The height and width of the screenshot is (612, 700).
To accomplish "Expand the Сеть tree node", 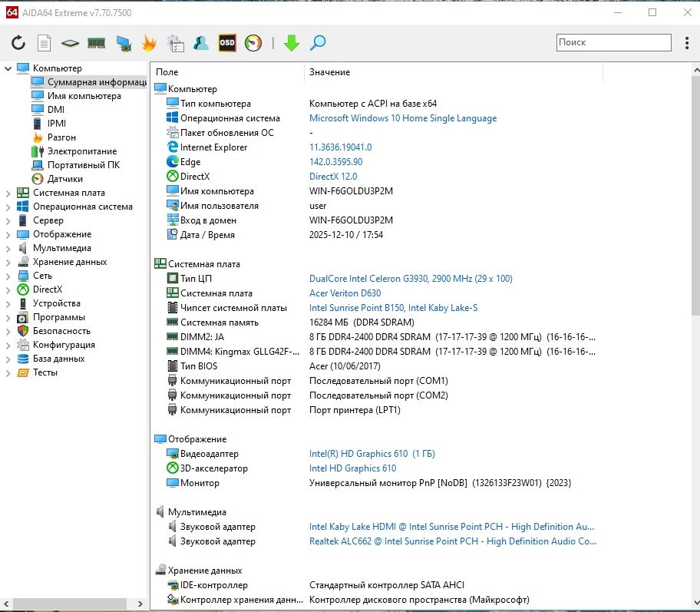I will (x=8, y=276).
